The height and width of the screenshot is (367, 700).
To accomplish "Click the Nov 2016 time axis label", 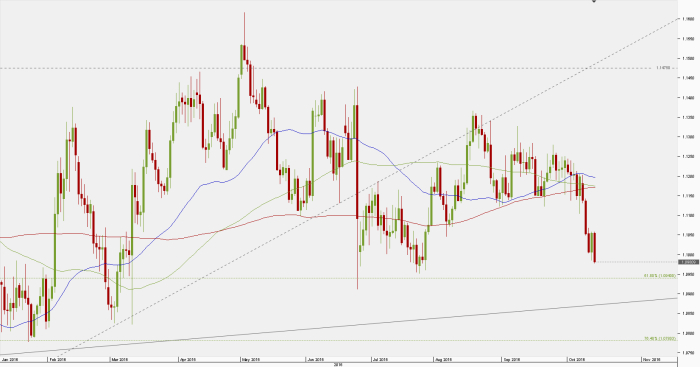I will (651, 359).
